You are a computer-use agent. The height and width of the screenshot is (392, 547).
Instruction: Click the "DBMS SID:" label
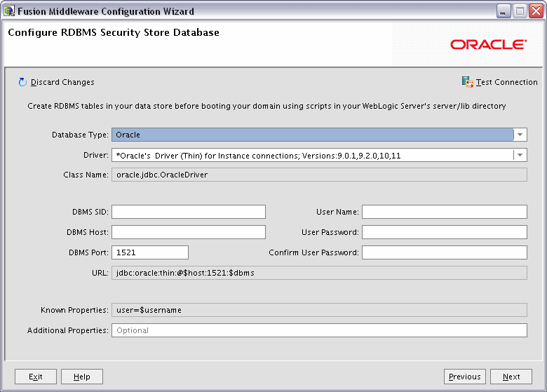[x=90, y=212]
